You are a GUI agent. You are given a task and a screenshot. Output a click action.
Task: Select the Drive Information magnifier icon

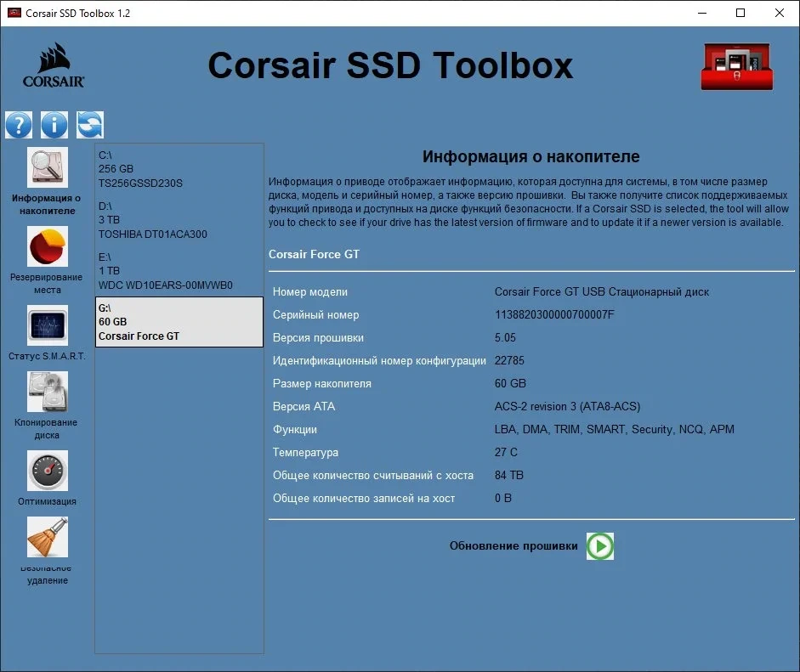click(x=47, y=167)
